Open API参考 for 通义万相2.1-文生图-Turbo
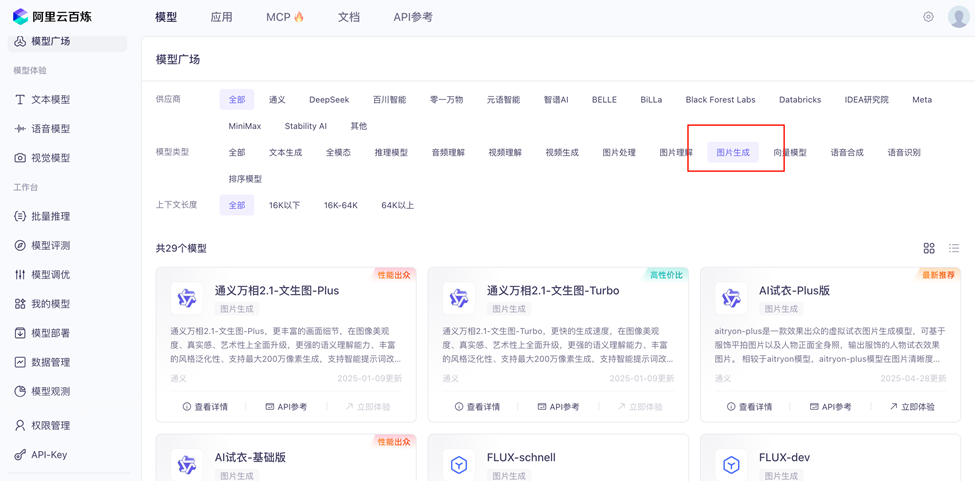The width and height of the screenshot is (975, 481). 558,407
